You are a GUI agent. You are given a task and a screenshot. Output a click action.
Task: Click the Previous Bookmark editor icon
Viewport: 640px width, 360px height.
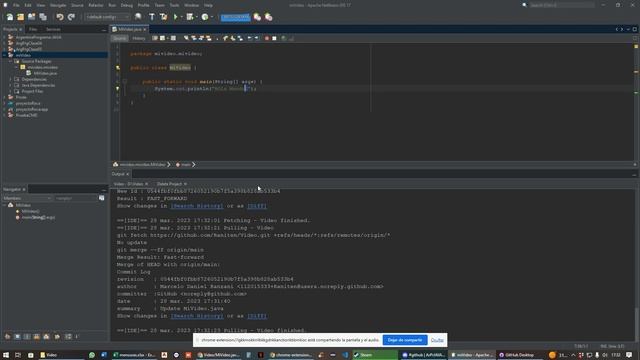tap(225, 38)
